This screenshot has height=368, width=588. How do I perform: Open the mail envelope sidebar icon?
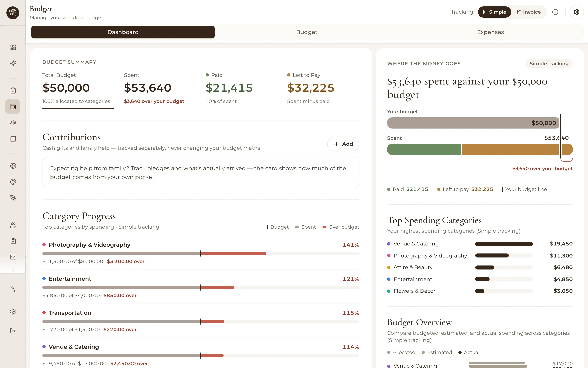tap(13, 257)
